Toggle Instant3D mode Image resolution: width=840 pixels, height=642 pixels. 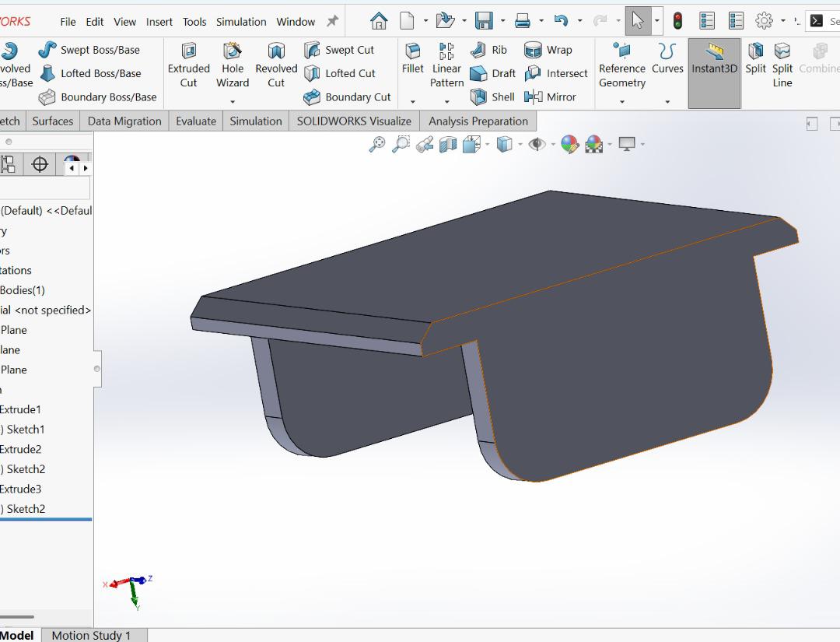[x=714, y=73]
